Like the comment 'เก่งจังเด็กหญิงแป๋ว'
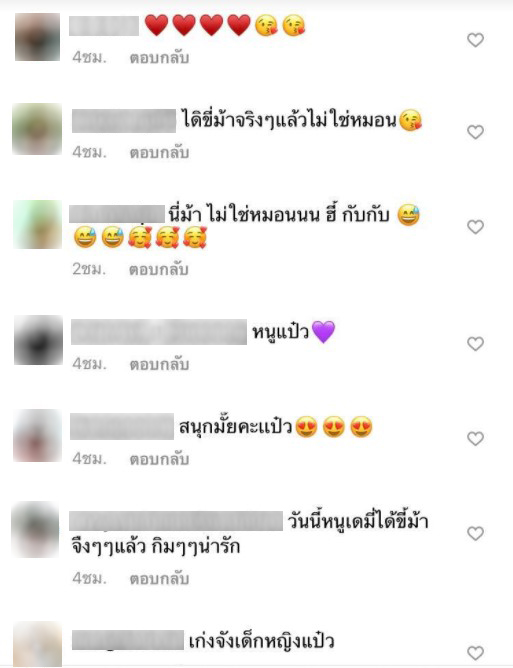 click(x=476, y=653)
